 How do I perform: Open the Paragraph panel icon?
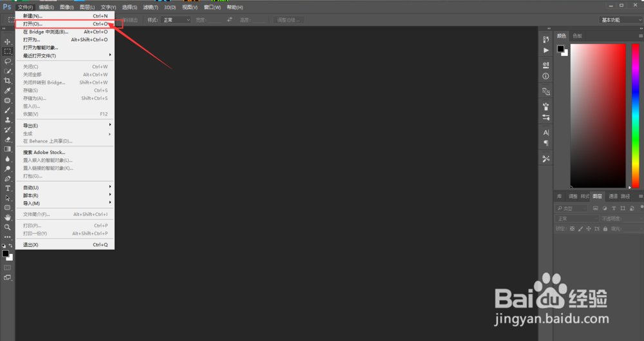coord(546,143)
